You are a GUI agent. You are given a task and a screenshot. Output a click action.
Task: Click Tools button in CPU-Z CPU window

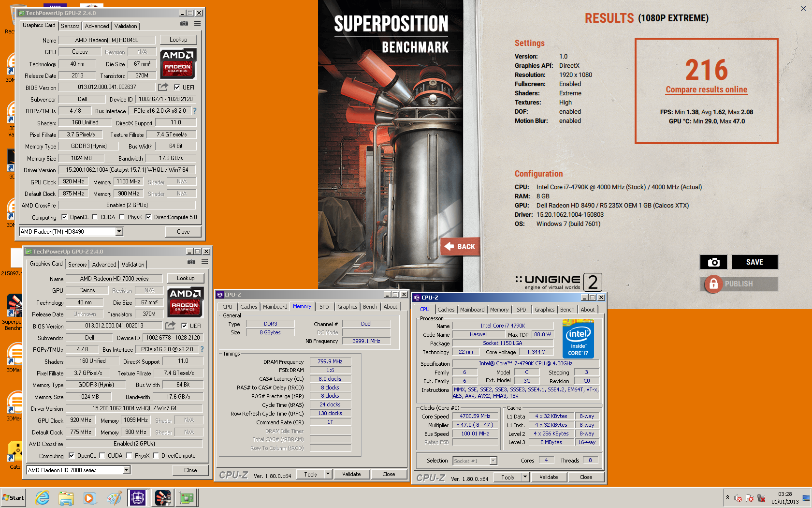coord(507,477)
